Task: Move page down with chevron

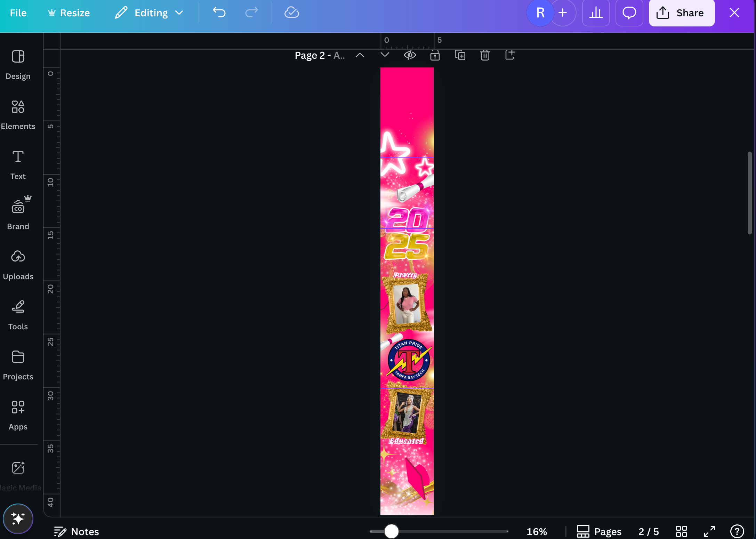Action: 385,55
